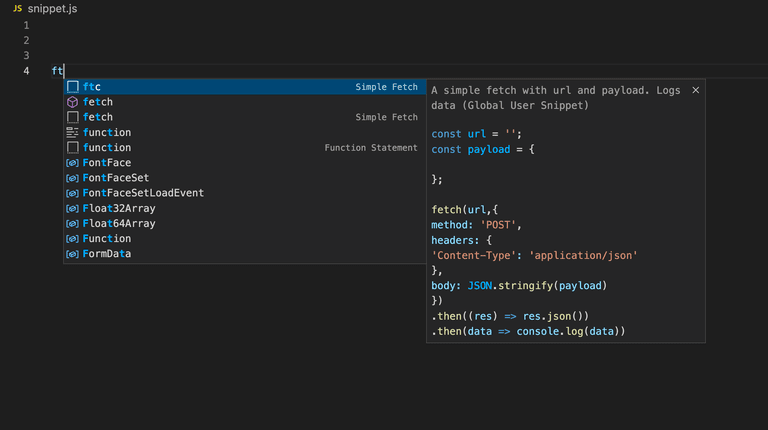The image size is (768, 430).
Task: Select the ftc Simple Fetch snippet suggestion
Action: click(x=245, y=87)
